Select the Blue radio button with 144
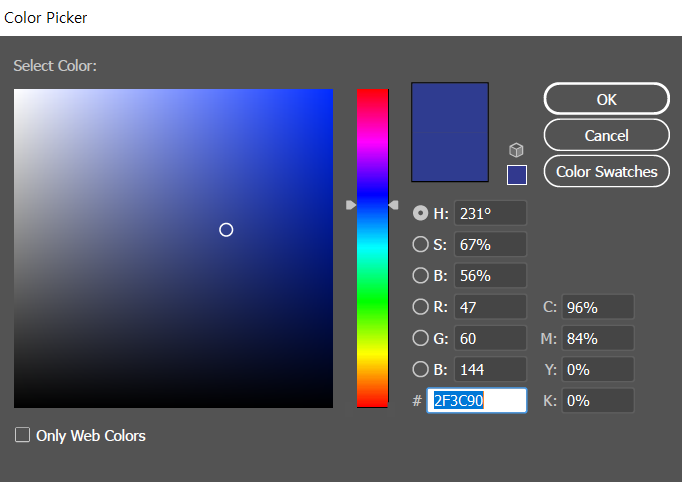This screenshot has width=682, height=482. [420, 369]
